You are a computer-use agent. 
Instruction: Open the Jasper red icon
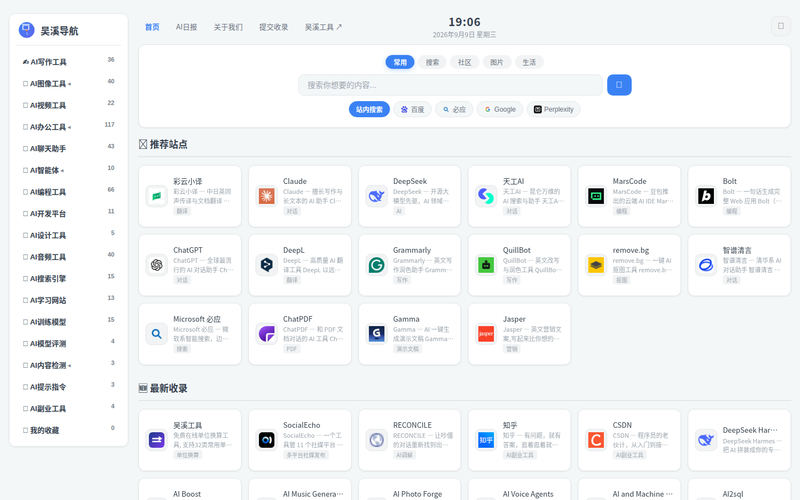pos(486,334)
